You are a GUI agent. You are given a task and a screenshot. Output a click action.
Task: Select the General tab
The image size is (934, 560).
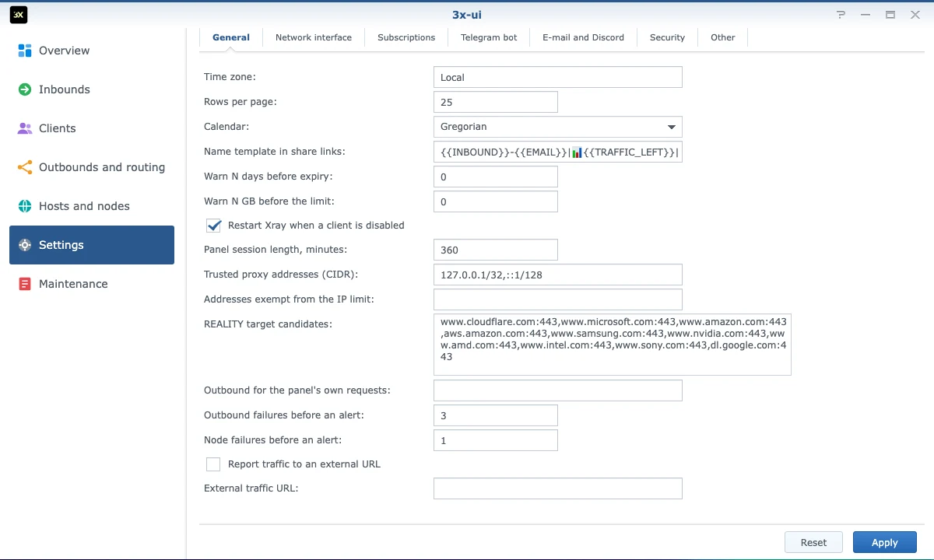tap(231, 37)
